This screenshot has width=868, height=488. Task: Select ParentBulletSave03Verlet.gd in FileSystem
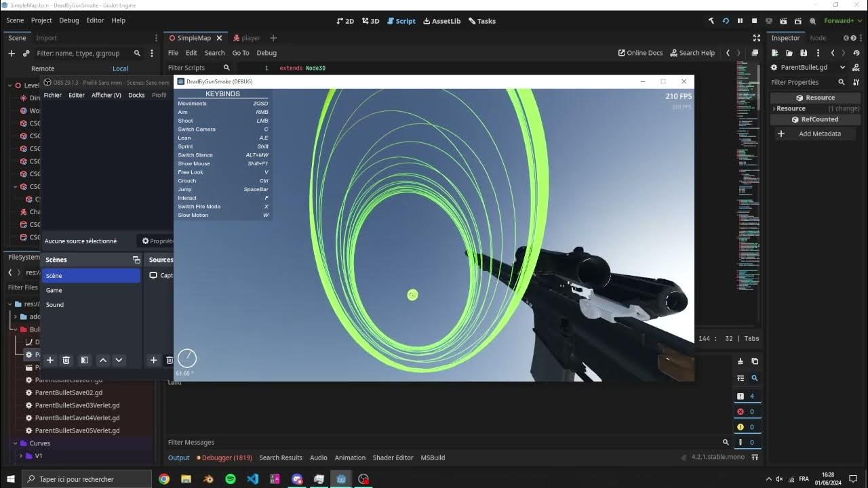tap(77, 405)
